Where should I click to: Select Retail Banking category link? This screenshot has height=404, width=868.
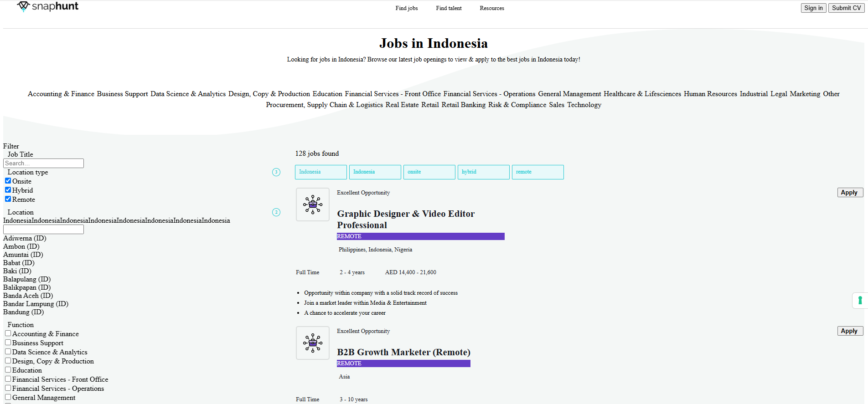coord(464,105)
